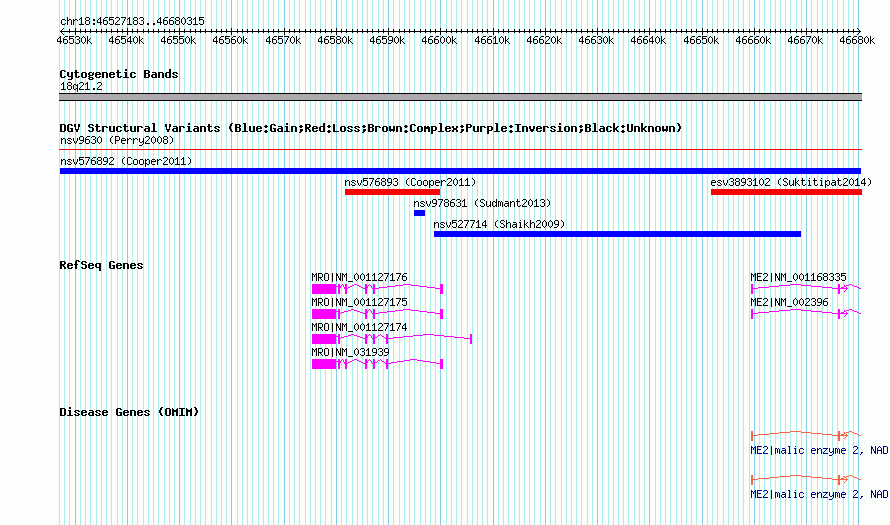
Task: Select the ME2 NM_002396 gene glyph
Action: pyautogui.click(x=806, y=314)
